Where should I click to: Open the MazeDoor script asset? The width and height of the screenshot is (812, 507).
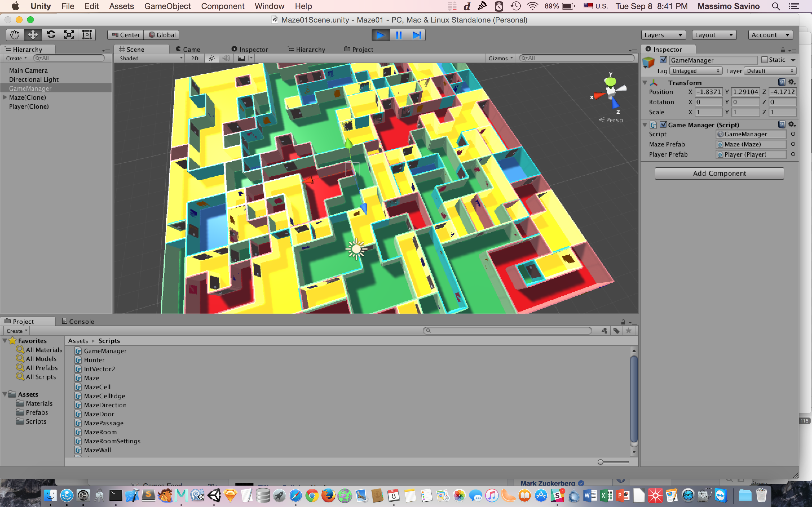(x=99, y=414)
